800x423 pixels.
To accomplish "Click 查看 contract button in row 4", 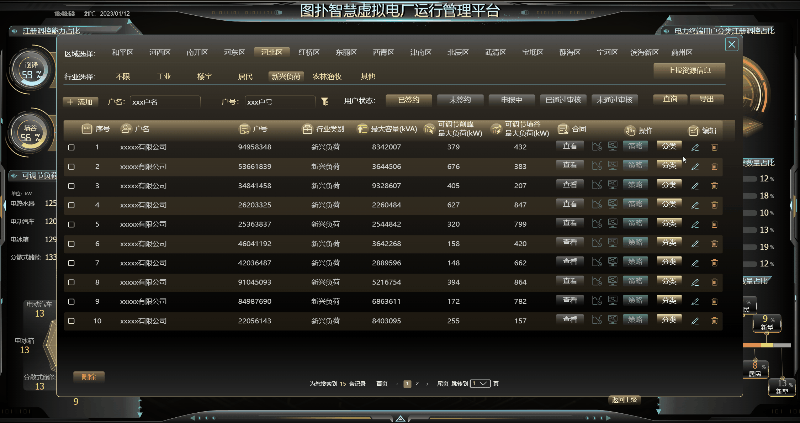I will coord(569,204).
